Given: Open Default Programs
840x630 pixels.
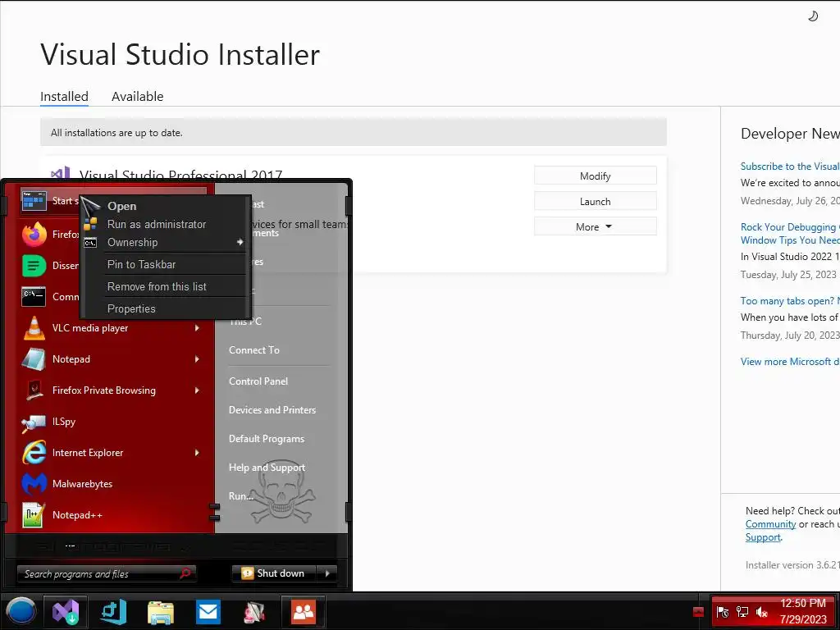Looking at the screenshot, I should point(267,439).
